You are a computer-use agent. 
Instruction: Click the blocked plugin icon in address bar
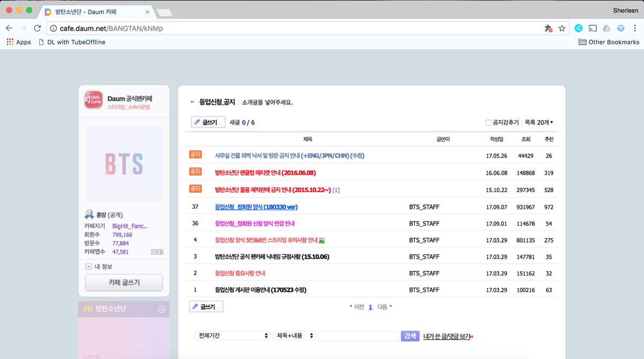(x=548, y=28)
